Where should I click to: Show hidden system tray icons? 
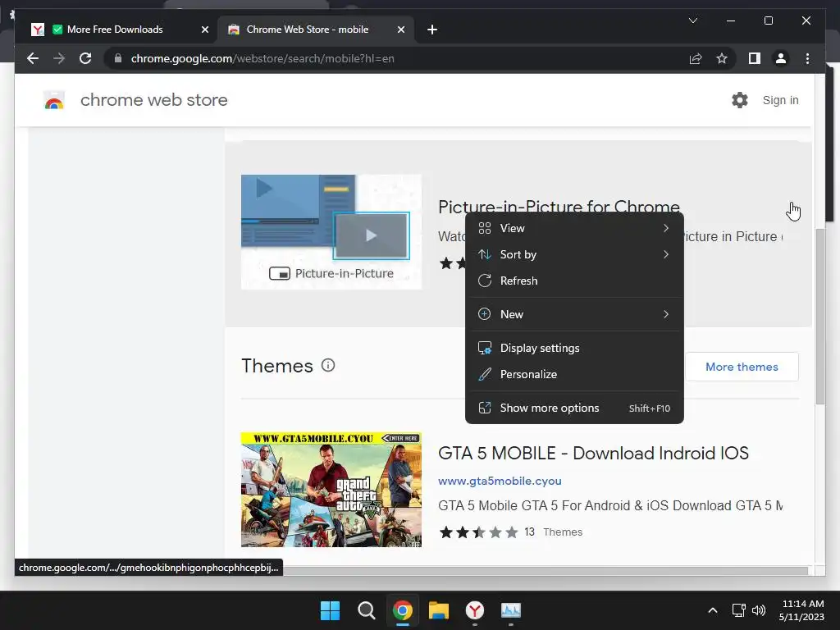713,610
